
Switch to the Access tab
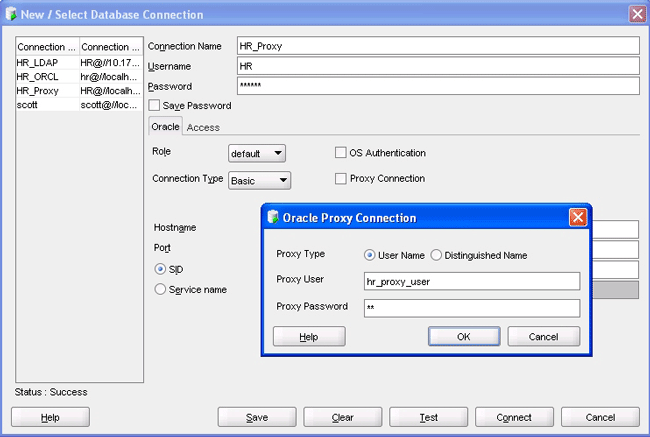(x=203, y=128)
